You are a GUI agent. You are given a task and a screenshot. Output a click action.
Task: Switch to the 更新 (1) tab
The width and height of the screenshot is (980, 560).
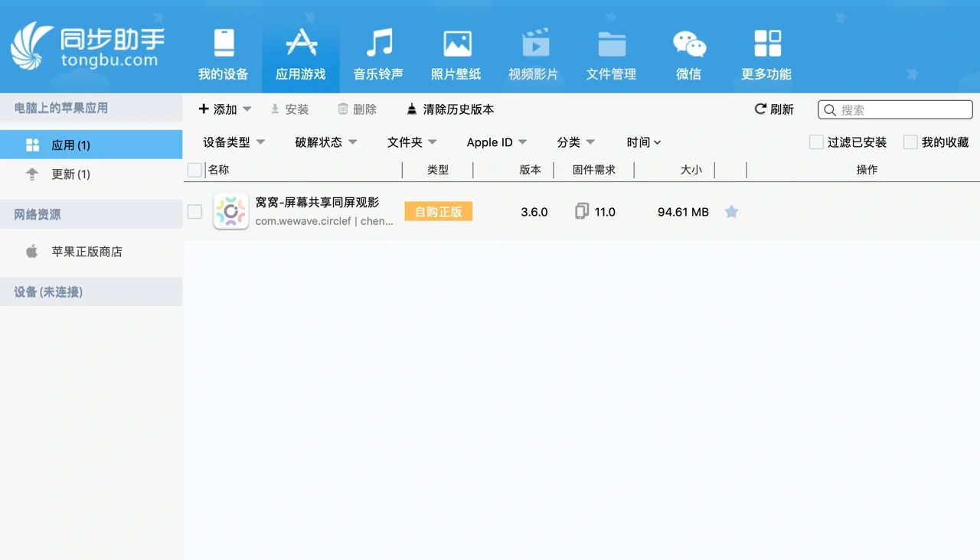(x=70, y=174)
